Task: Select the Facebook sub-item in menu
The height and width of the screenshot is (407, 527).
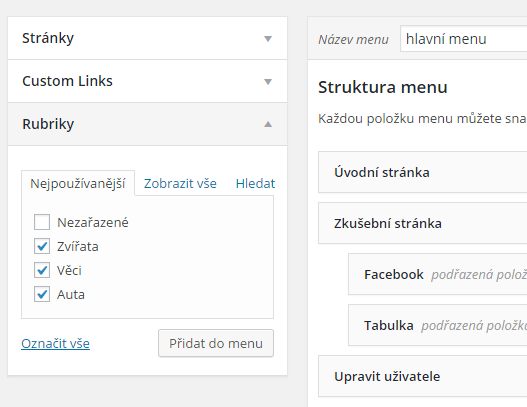Action: point(438,274)
